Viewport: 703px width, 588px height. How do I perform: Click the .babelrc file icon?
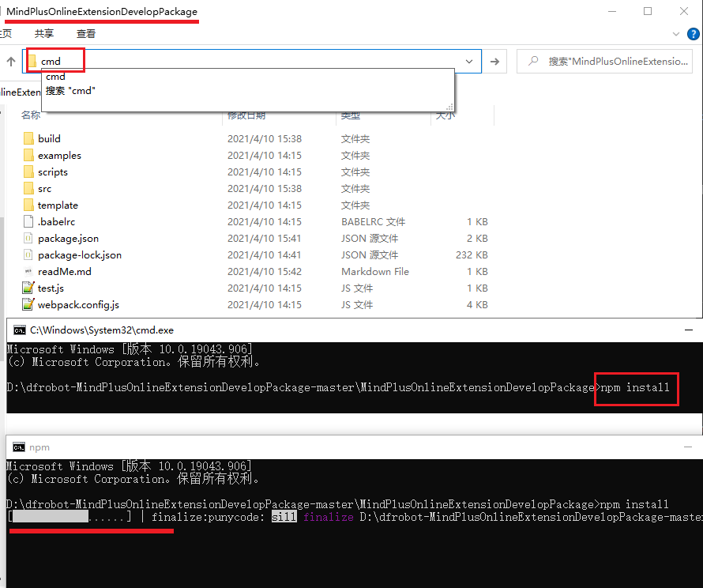pos(28,221)
